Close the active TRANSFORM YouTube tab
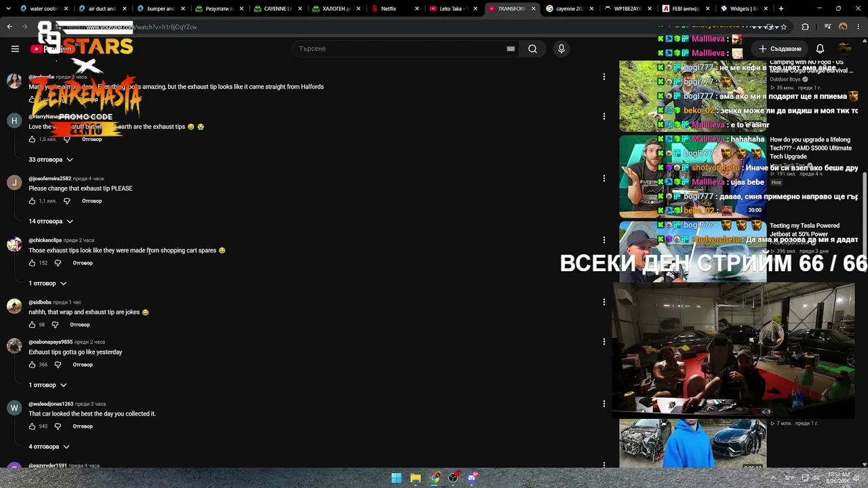The width and height of the screenshot is (868, 488). coord(534,9)
